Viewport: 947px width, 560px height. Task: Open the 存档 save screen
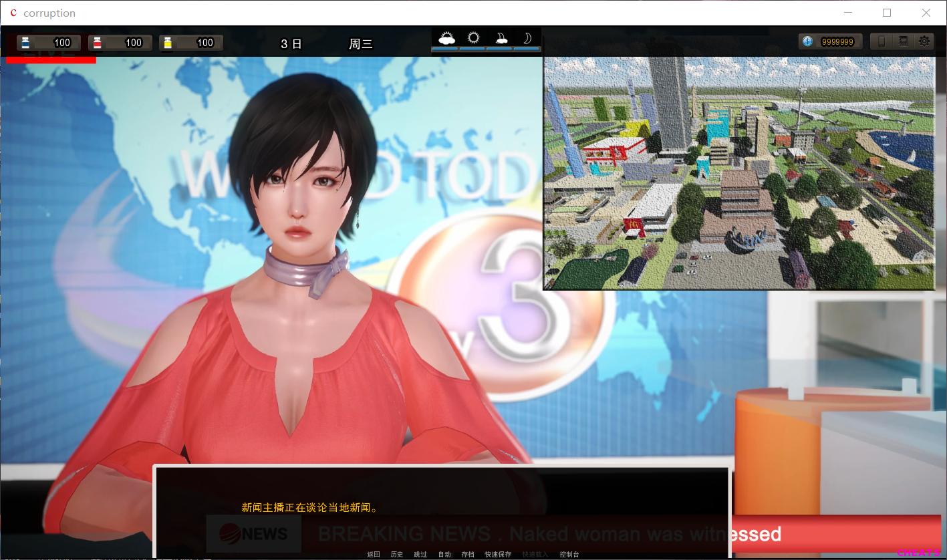(x=468, y=554)
